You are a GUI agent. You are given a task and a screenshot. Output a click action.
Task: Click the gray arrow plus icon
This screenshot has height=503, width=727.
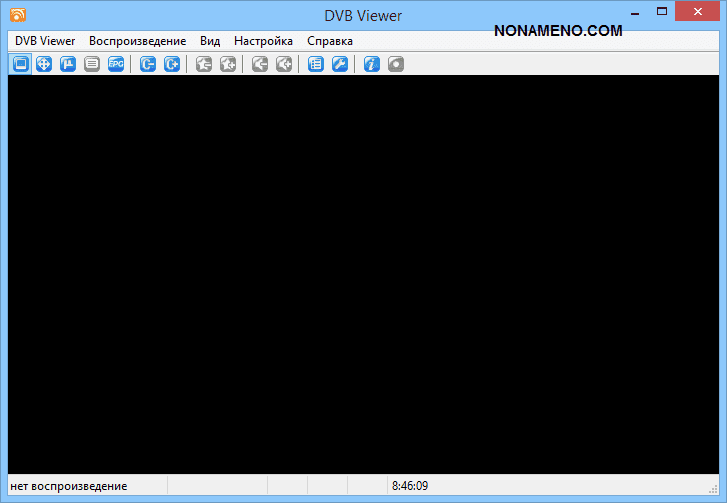point(284,64)
